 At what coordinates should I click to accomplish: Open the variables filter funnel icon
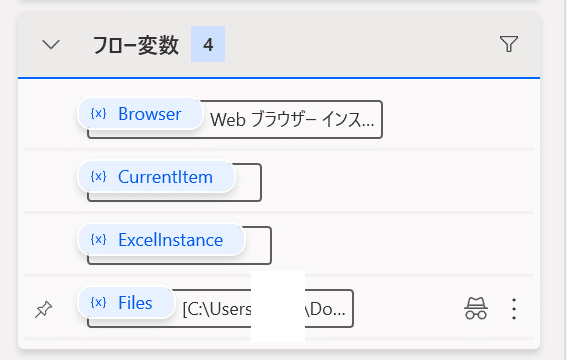pyautogui.click(x=509, y=44)
